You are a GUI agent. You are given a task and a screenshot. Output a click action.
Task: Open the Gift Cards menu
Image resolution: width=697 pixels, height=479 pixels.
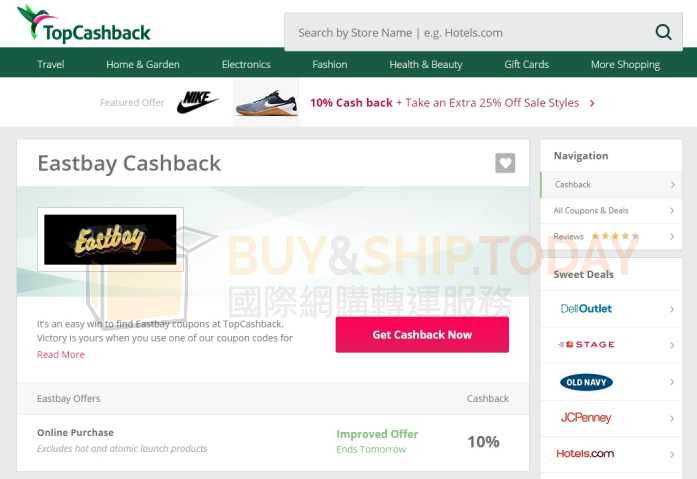pyautogui.click(x=526, y=64)
